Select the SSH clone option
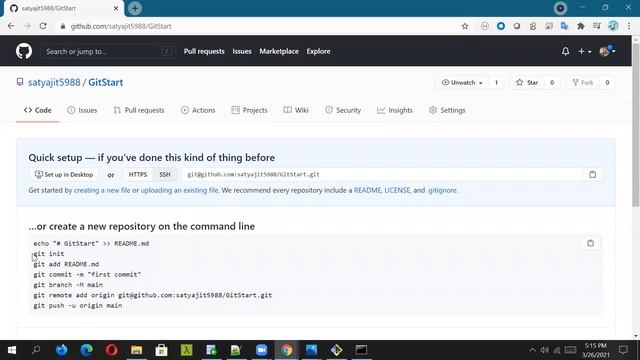The width and height of the screenshot is (640, 360). 164,175
